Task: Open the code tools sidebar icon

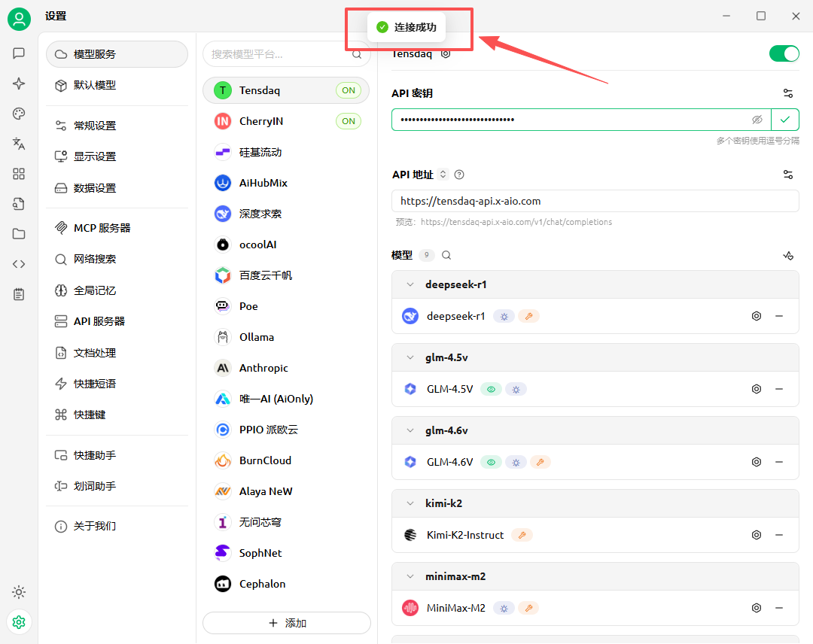Action: point(19,264)
